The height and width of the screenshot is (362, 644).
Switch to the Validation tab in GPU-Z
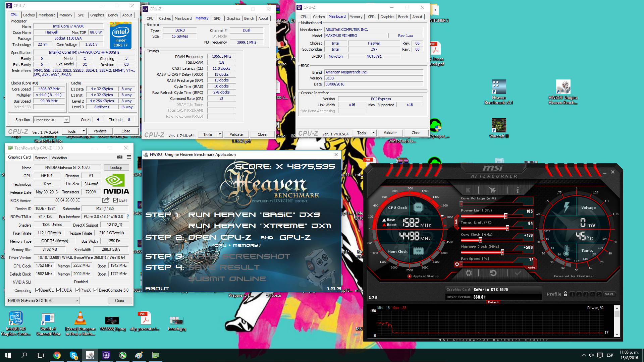(59, 158)
